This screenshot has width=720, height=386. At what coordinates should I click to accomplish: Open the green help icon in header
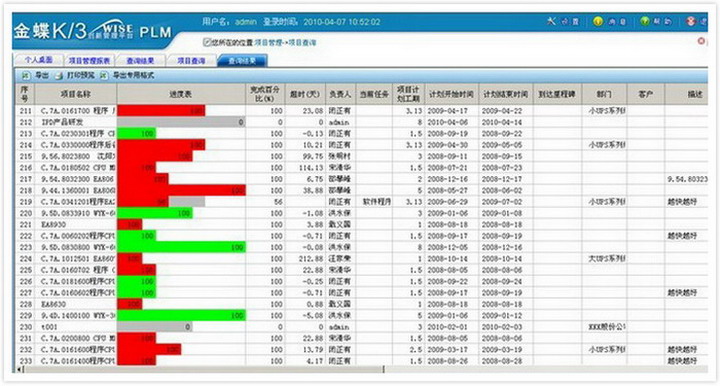645,21
